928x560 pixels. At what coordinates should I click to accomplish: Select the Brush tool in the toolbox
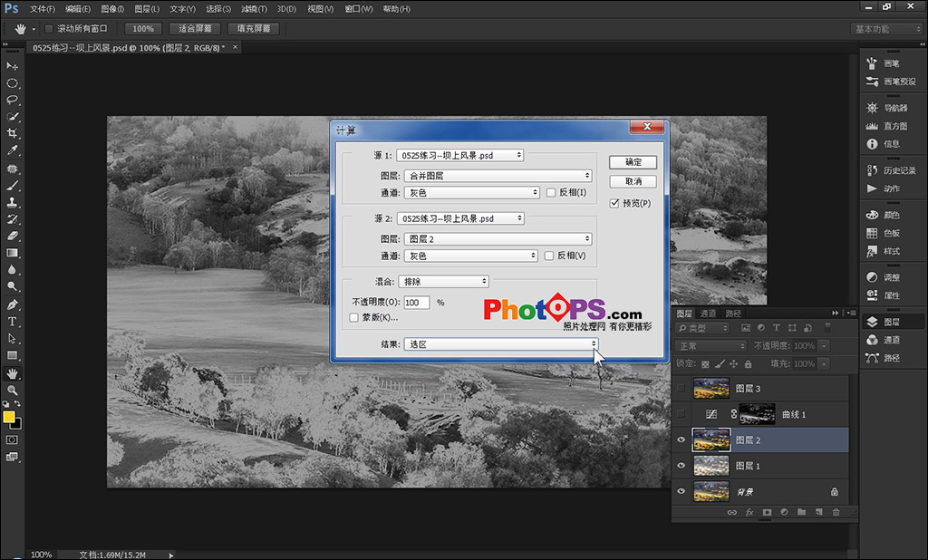[12, 185]
